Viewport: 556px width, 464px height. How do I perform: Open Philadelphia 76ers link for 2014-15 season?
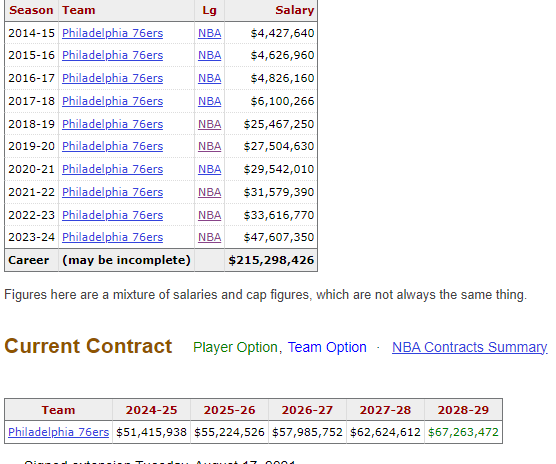point(112,33)
